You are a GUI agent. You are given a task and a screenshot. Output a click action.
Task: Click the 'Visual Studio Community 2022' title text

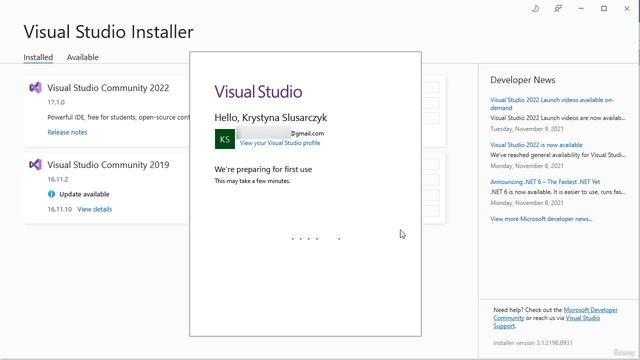pyautogui.click(x=108, y=88)
